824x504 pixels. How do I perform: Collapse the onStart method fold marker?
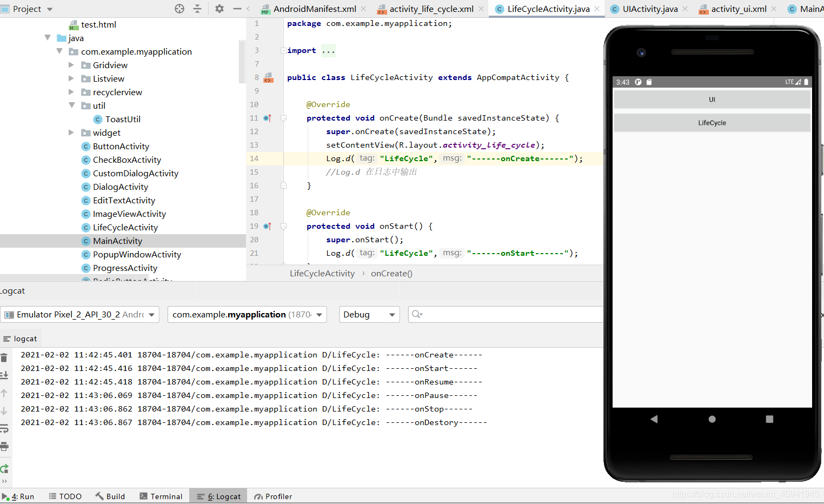click(283, 226)
